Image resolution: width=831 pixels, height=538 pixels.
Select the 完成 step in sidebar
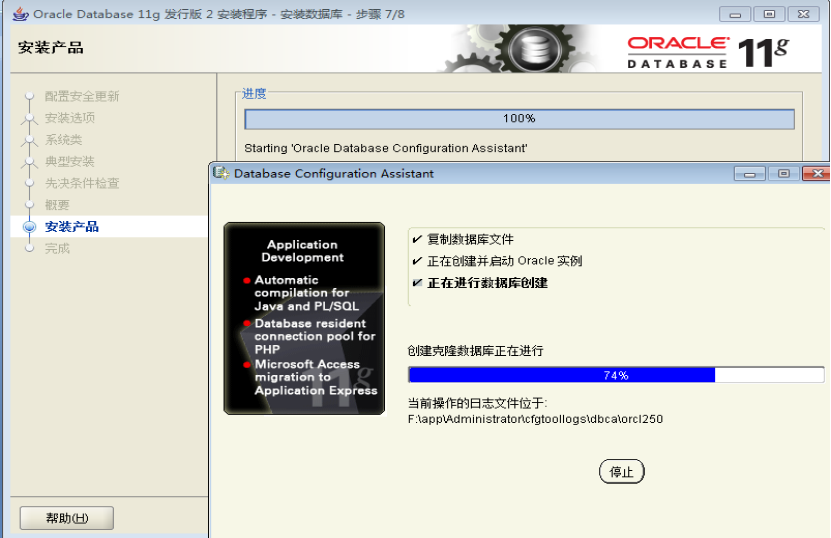coord(57,249)
